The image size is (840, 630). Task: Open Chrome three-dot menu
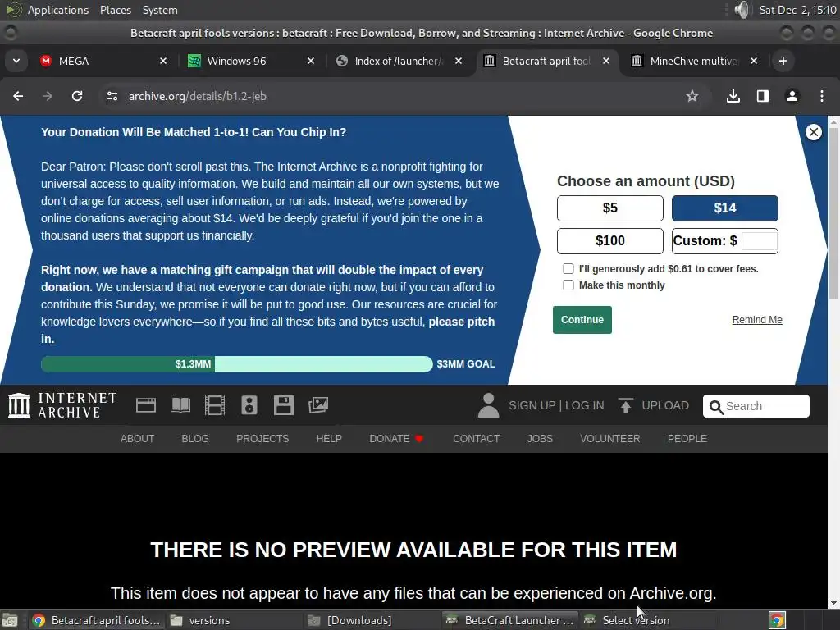point(822,96)
